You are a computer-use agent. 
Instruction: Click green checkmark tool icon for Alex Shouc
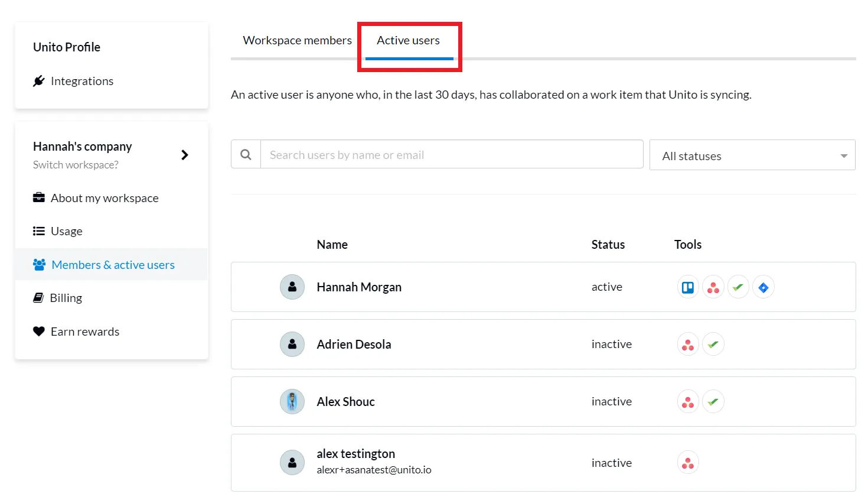pos(713,402)
